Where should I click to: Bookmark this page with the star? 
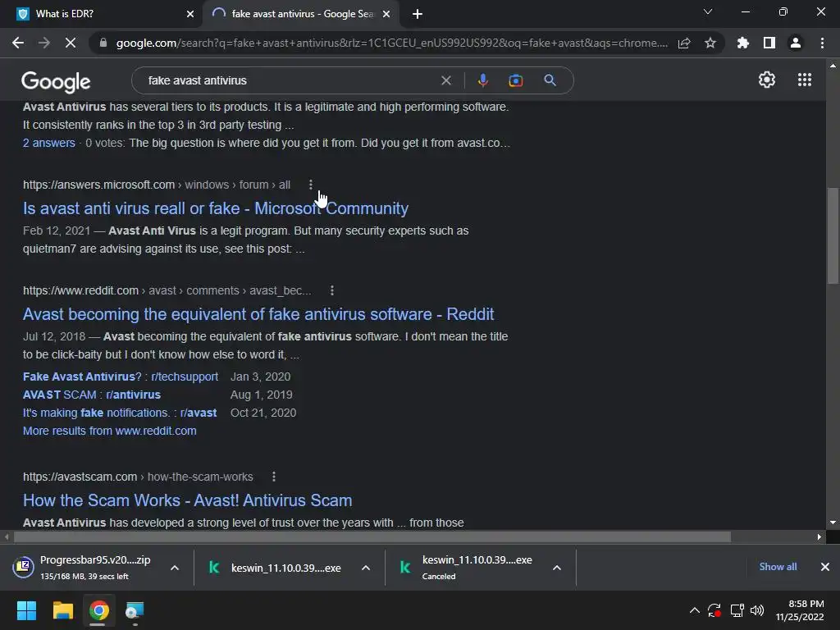(710, 43)
